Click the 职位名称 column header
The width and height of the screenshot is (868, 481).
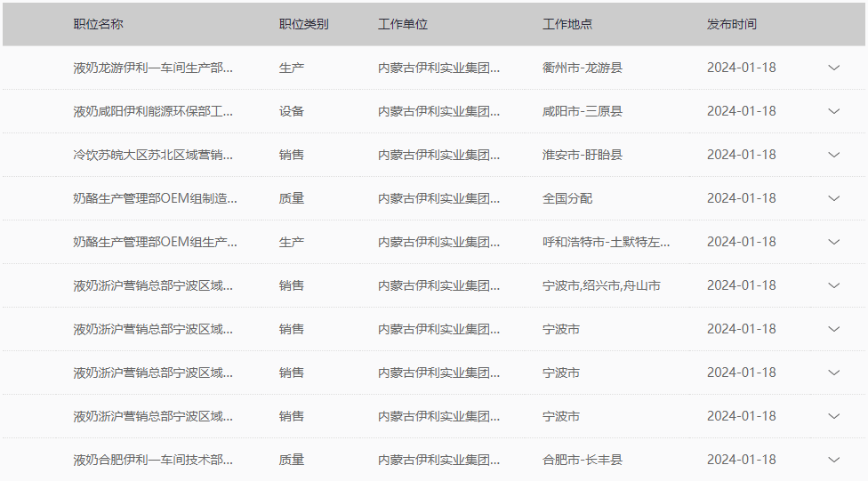point(98,24)
